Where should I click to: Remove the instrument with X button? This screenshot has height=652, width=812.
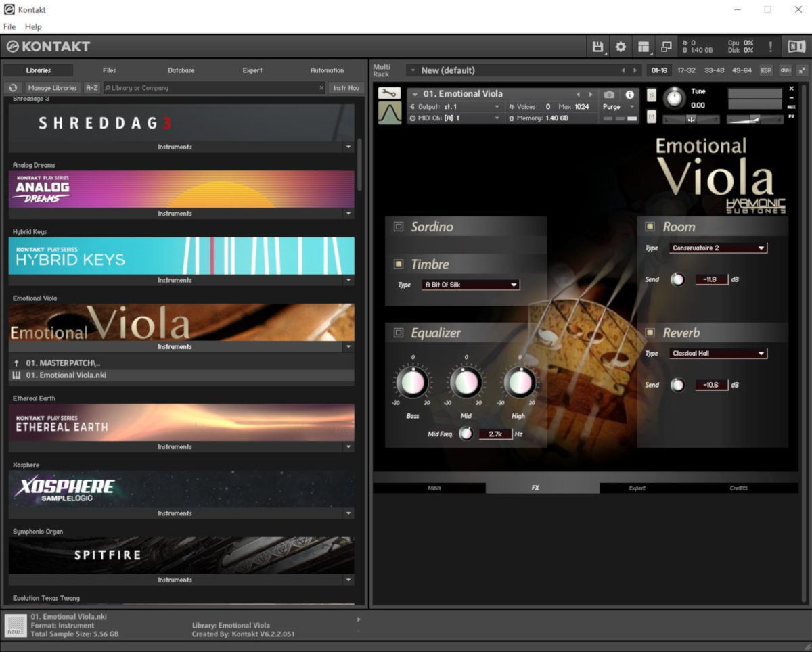792,89
